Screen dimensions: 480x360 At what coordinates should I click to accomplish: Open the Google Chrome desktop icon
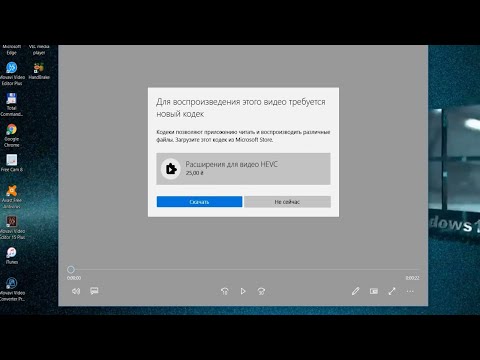(x=12, y=135)
